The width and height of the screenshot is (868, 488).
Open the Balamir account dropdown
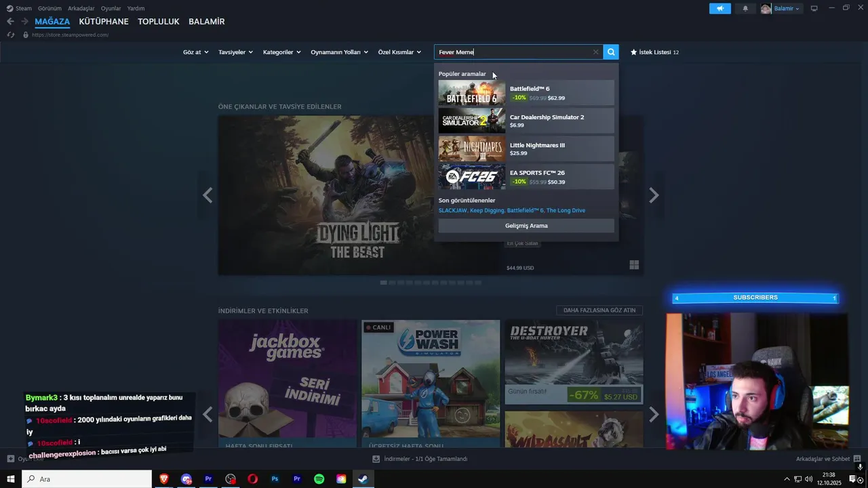[x=787, y=9]
